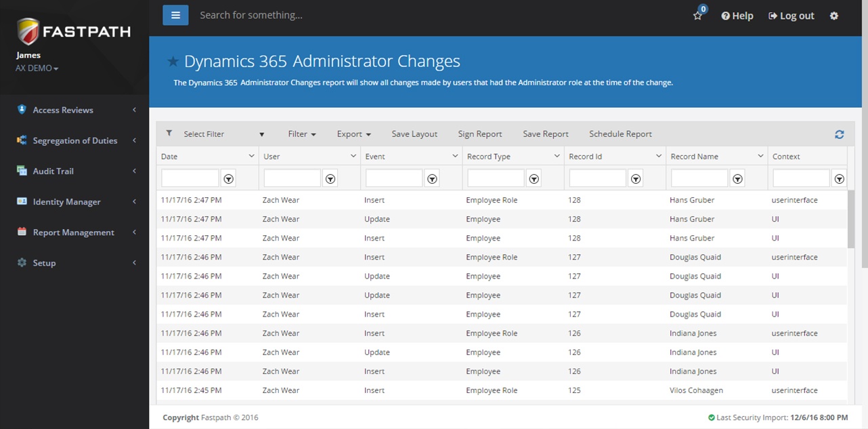Image resolution: width=868 pixels, height=429 pixels.
Task: Open Date column header menu arrow
Action: pos(252,156)
